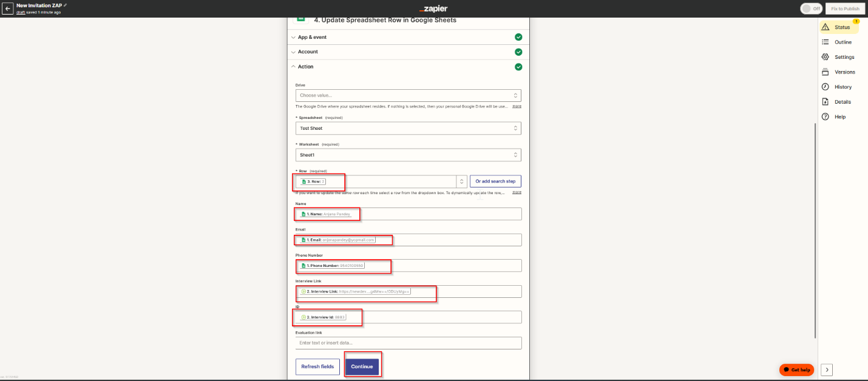
Task: Select the History sidebar tab
Action: [x=838, y=87]
